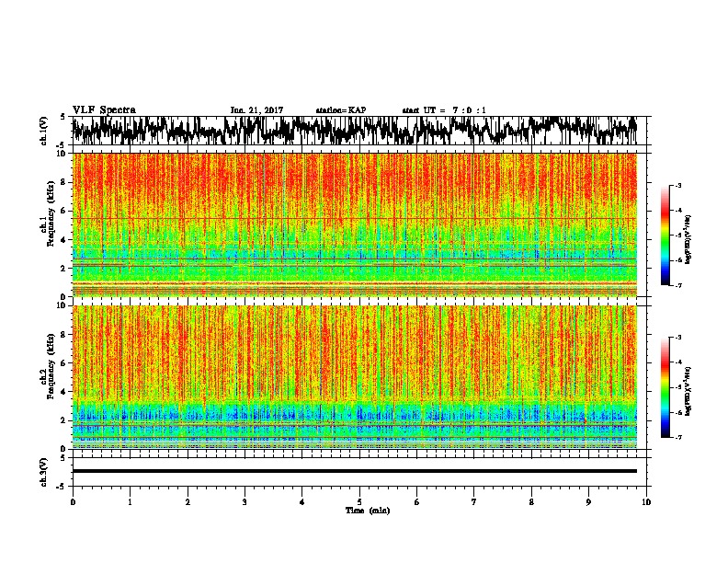Viewport: 728px width, 563px height.
Task: Click time-axis tick label "8"
Action: pyautogui.click(x=531, y=502)
